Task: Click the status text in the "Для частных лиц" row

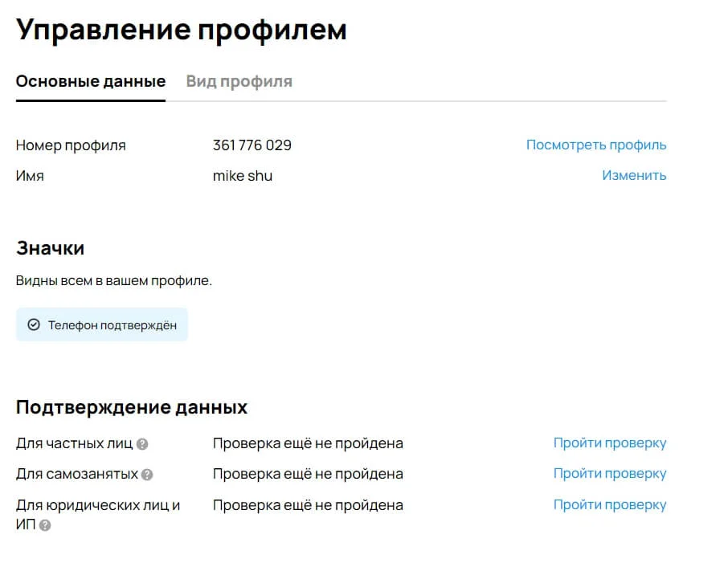Action: (x=308, y=443)
